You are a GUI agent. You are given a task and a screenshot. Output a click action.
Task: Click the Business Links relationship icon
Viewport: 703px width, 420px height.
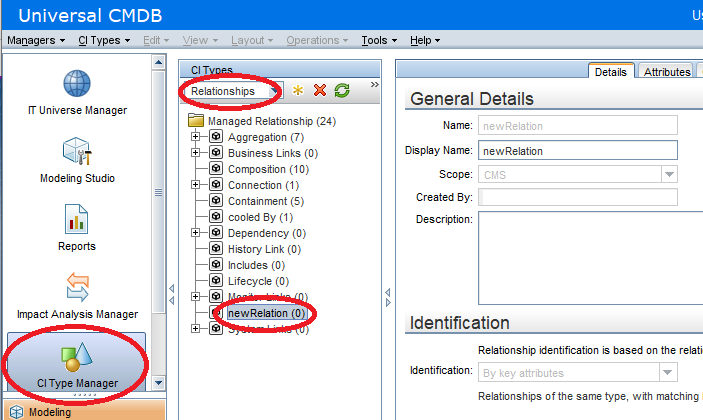[216, 152]
